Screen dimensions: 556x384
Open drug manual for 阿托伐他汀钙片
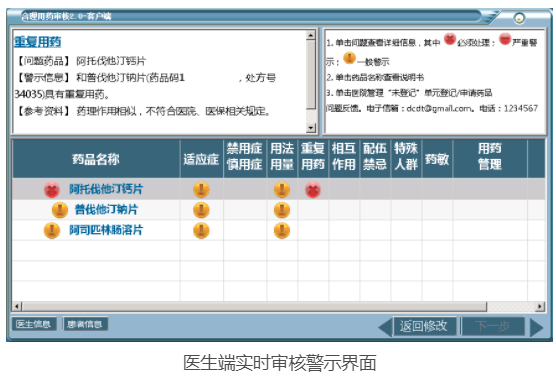click(106, 189)
